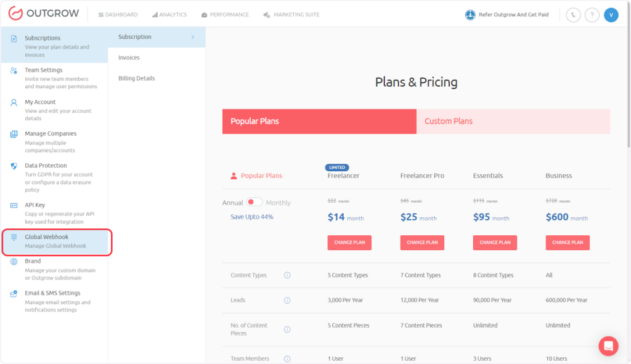Open the help question mark icon

592,15
